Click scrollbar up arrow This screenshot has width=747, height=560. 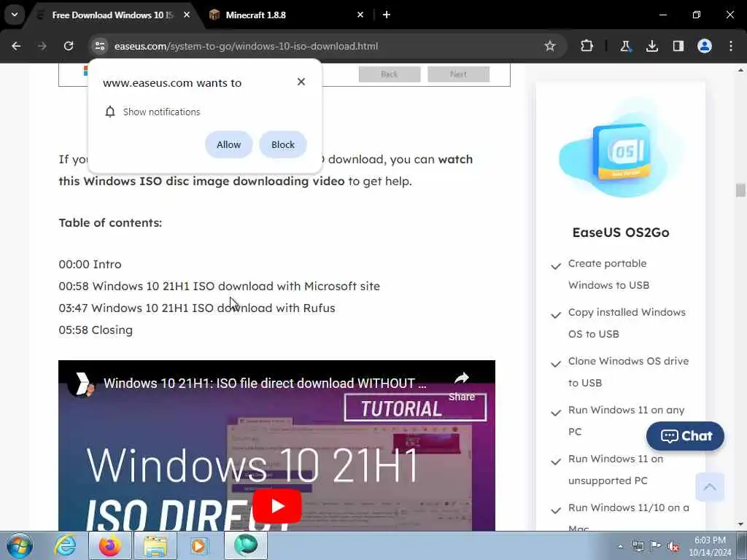(740, 70)
